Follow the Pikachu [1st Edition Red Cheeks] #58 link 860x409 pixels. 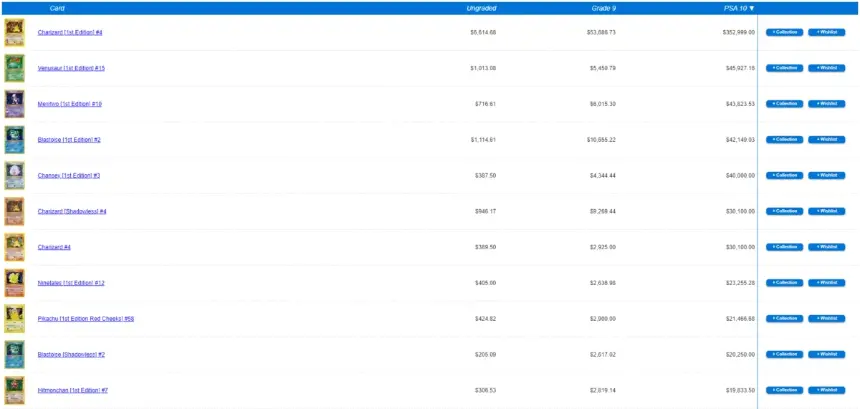86,319
